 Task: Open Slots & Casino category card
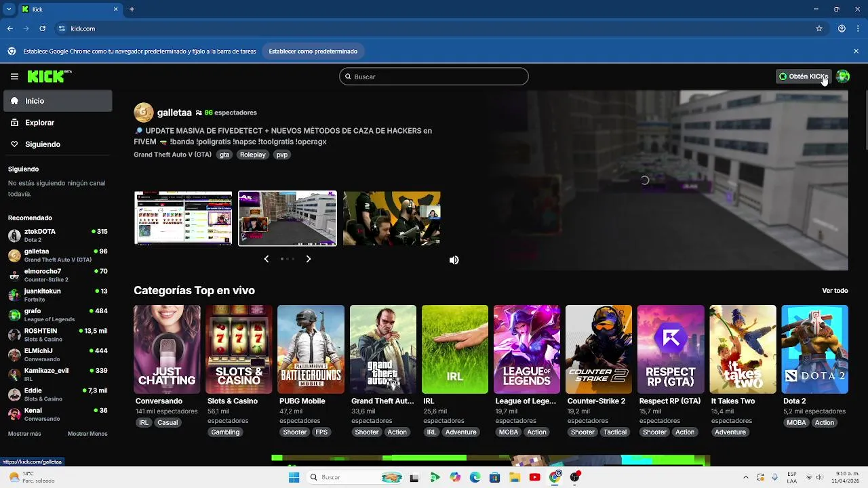[239, 349]
